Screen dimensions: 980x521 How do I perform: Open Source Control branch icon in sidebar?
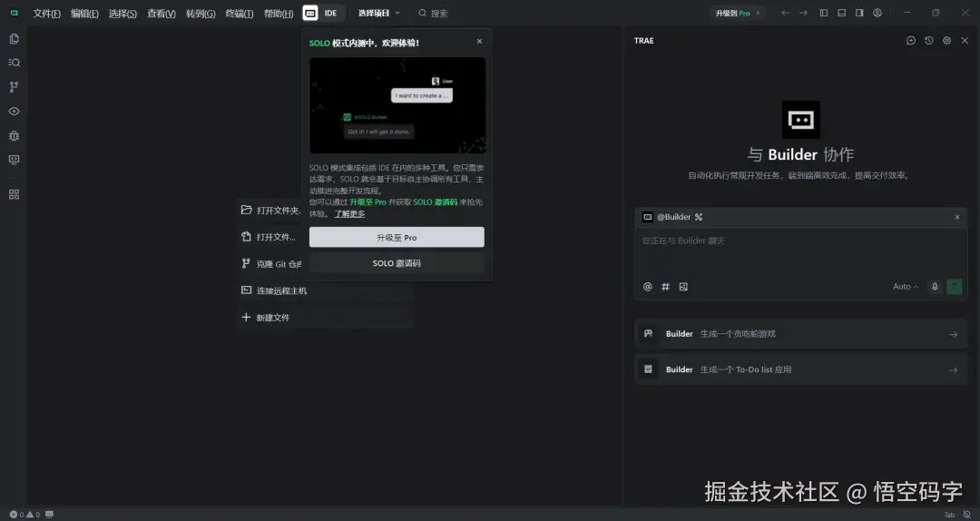pos(14,87)
